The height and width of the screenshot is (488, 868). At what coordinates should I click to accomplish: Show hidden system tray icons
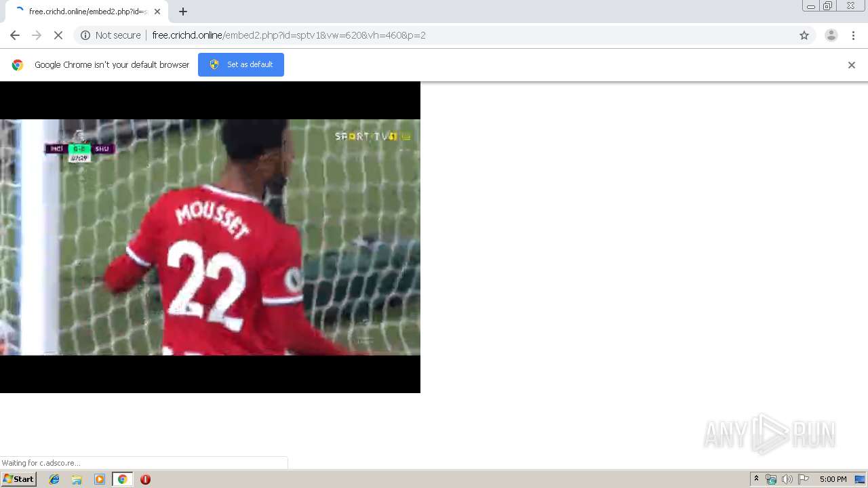click(756, 479)
